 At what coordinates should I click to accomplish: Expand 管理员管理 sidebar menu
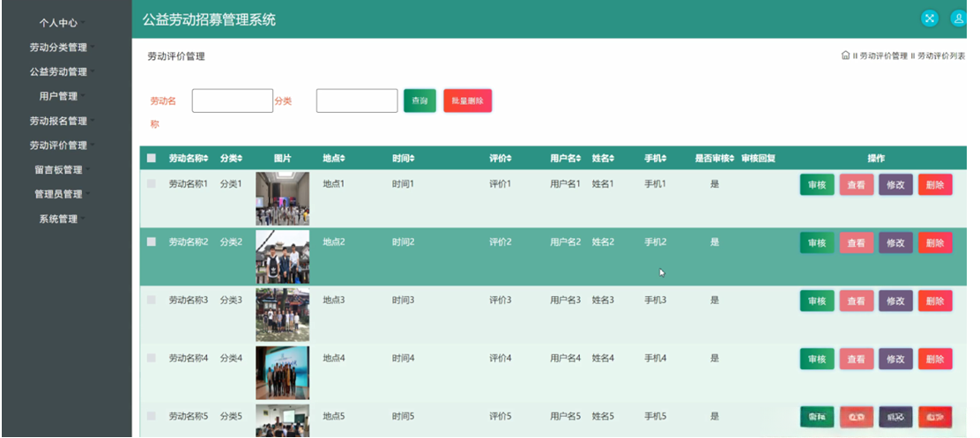click(62, 194)
